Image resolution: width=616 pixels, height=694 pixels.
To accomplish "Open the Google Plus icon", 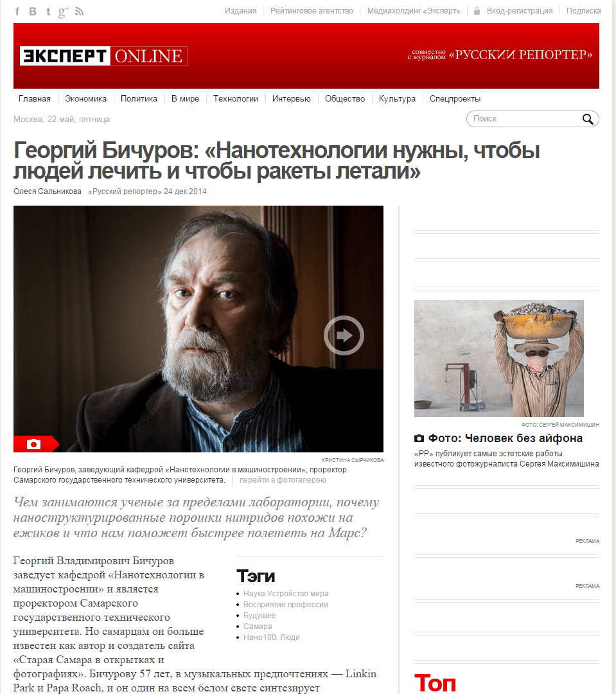I will 64,12.
